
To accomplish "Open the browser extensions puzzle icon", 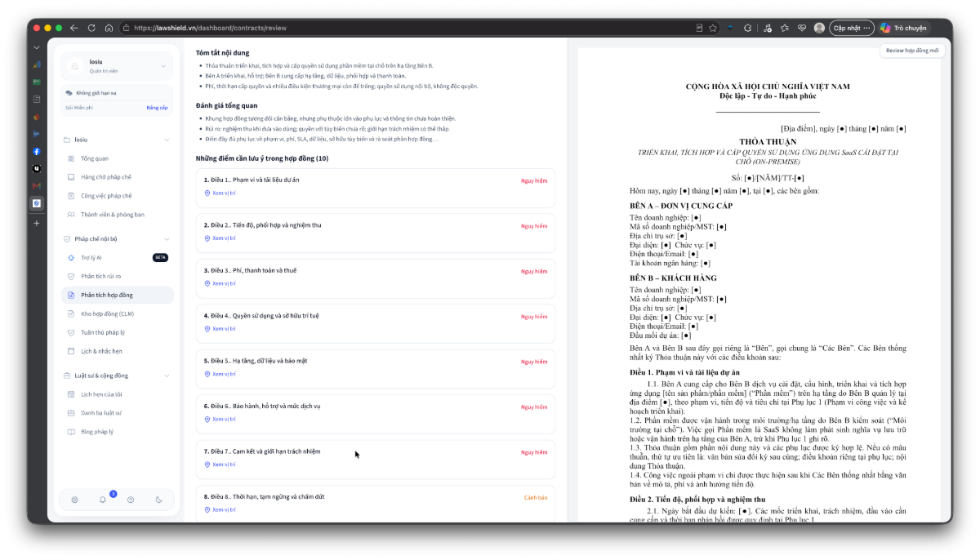I will point(748,28).
